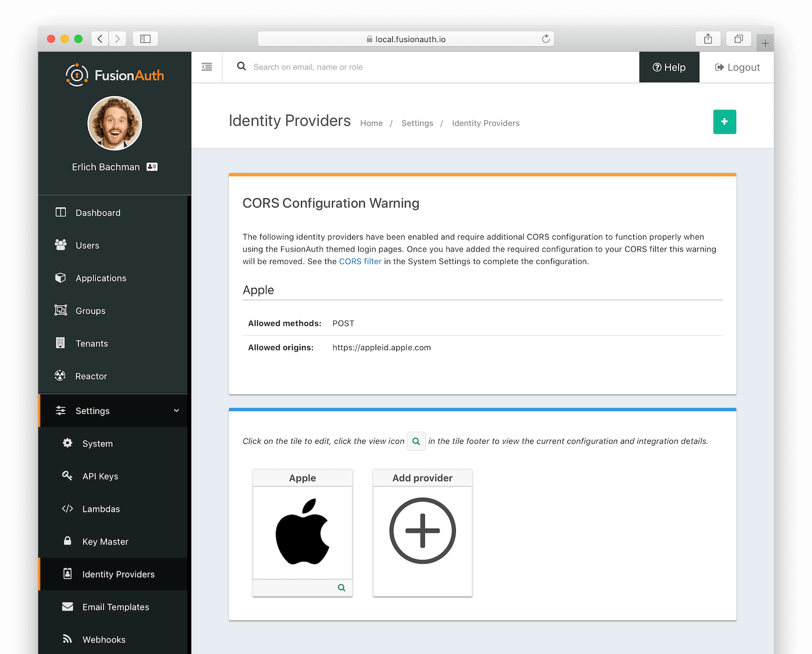812x654 pixels.
Task: Click the Lambdas code icon
Action: point(67,508)
